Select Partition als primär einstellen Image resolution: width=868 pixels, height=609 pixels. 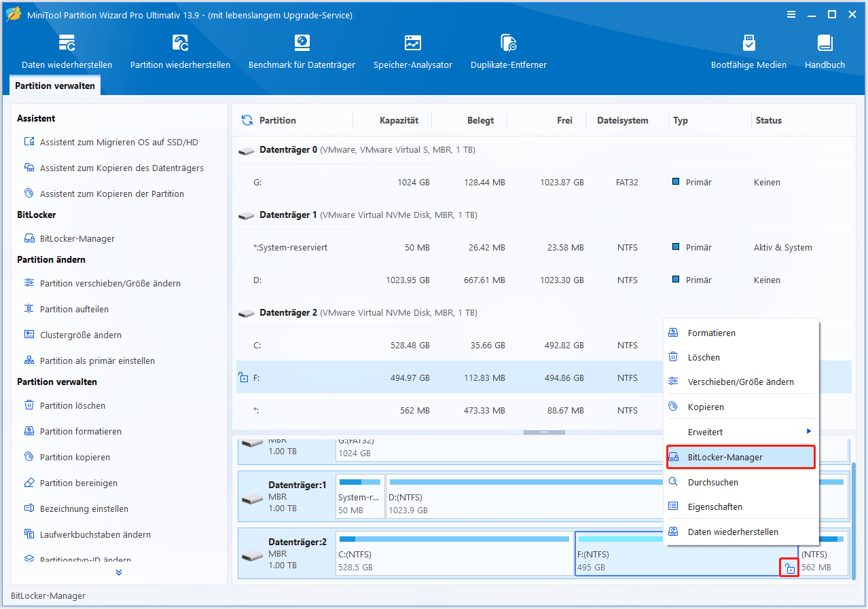point(89,361)
